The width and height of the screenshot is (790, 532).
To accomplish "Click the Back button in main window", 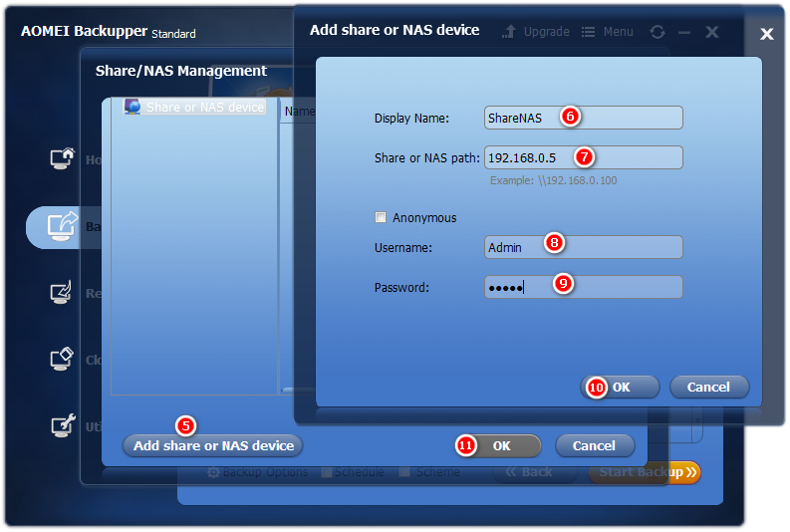I will tap(535, 472).
